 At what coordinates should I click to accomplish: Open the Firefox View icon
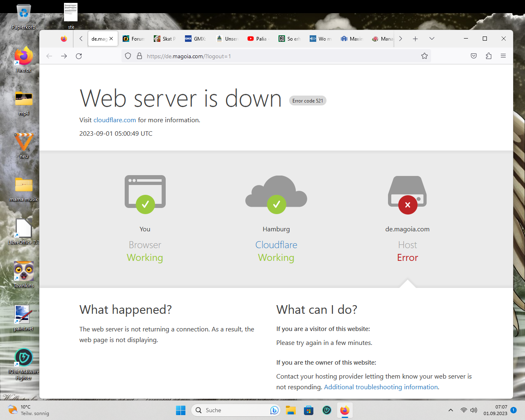point(64,39)
